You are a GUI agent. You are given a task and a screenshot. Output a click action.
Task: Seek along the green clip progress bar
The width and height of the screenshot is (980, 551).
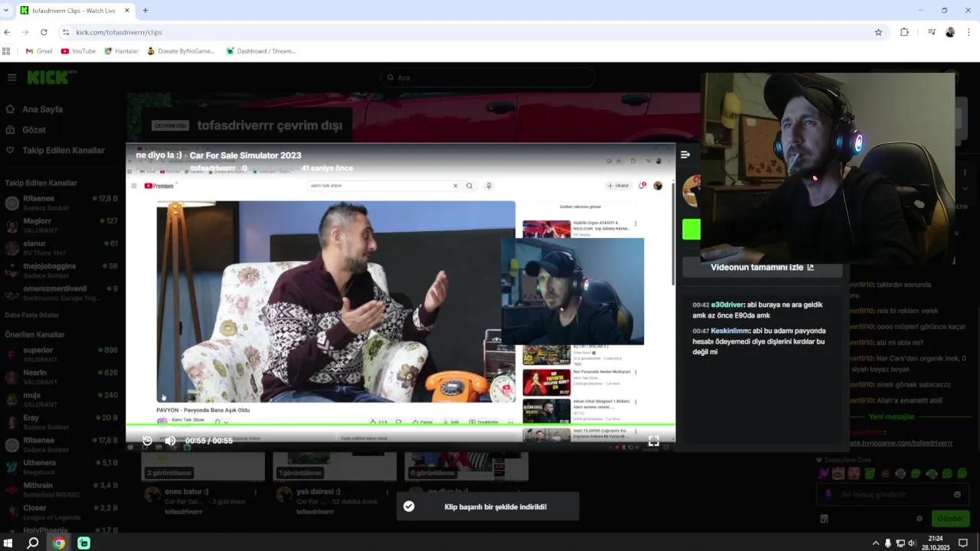pyautogui.click(x=400, y=424)
